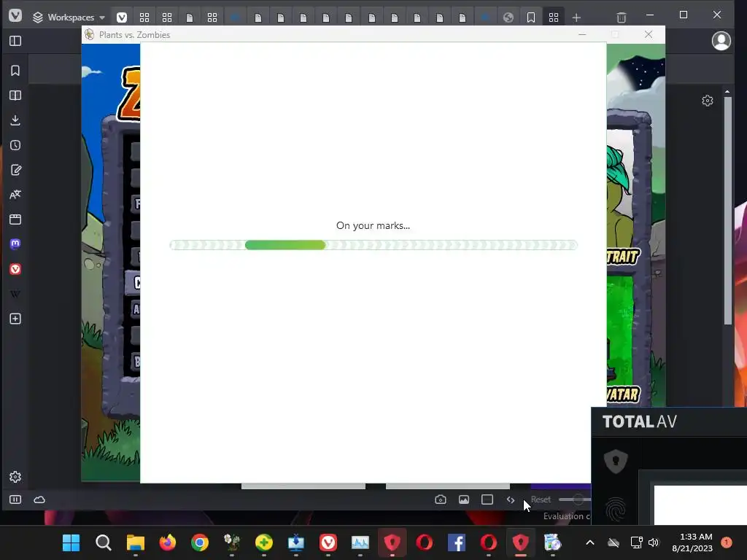Switch to Plants vs. Zombies taskbar icon
The width and height of the screenshot is (747, 560).
[231, 542]
